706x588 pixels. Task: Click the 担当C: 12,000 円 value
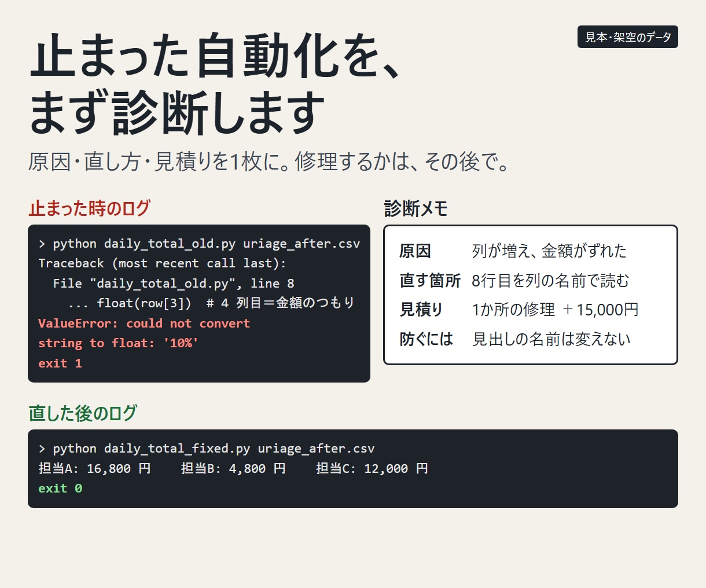pyautogui.click(x=372, y=468)
